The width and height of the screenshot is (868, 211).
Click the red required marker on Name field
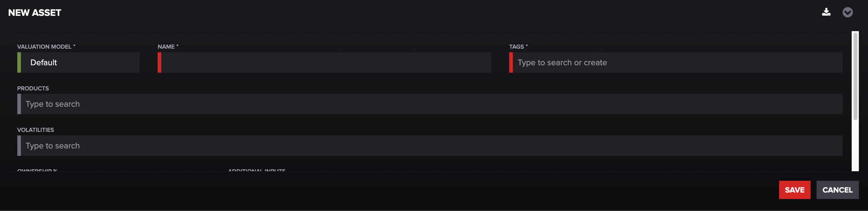point(159,62)
